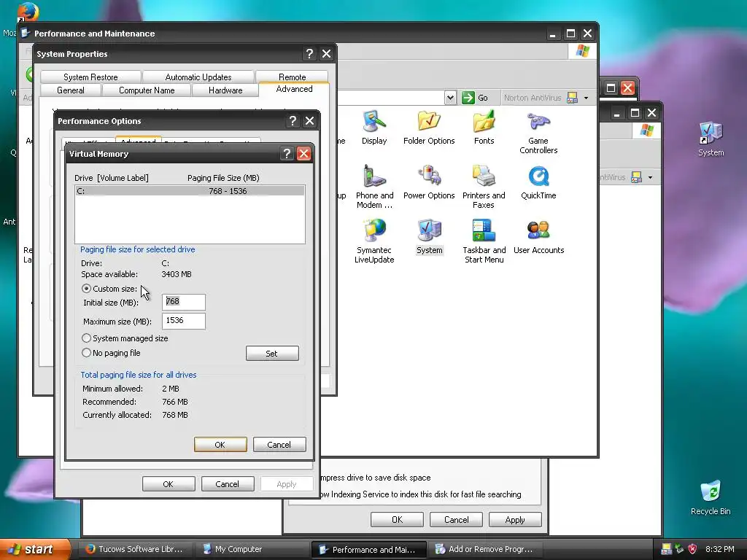The width and height of the screenshot is (747, 560).
Task: Select the System managed size option
Action: point(86,338)
